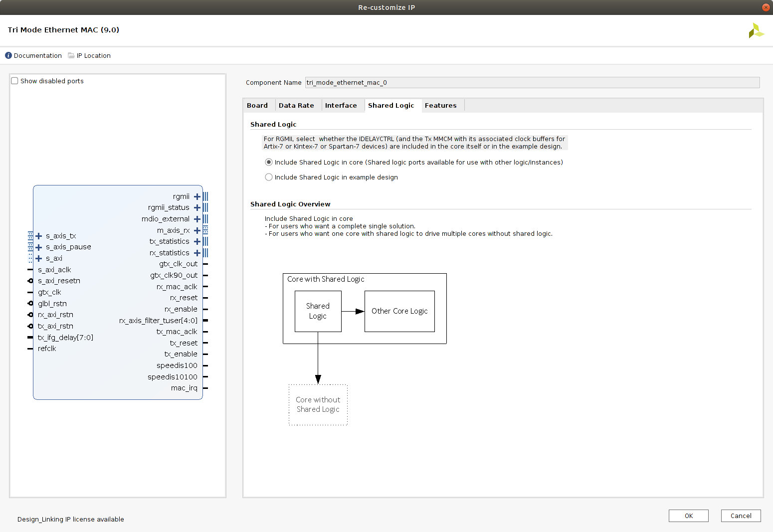Expand the m_axis_rx interface port
Viewport: 773px width, 532px height.
click(x=197, y=230)
